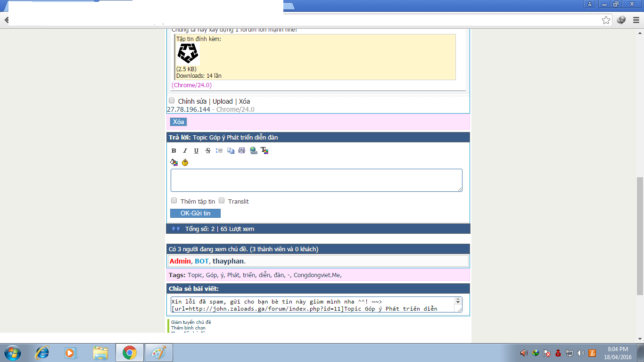Screen dimensions: 644x362
Task: Apply bold formatting in reply editor
Action: pyautogui.click(x=174, y=151)
